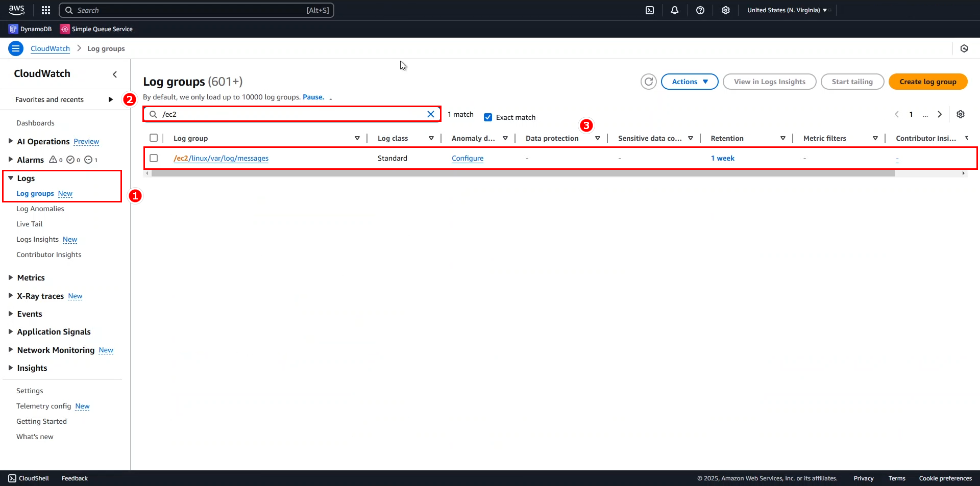The image size is (980, 486).
Task: Open the help question mark icon
Action: pos(700,10)
